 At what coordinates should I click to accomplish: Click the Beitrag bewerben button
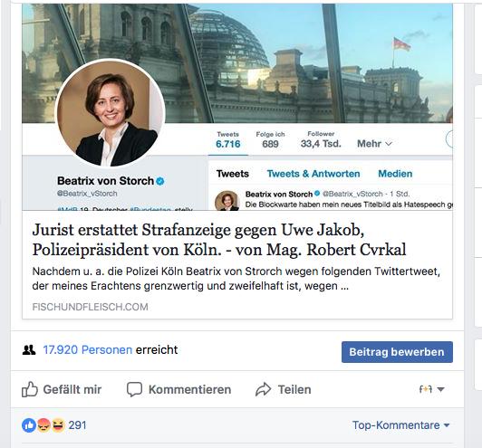pyautogui.click(x=397, y=352)
